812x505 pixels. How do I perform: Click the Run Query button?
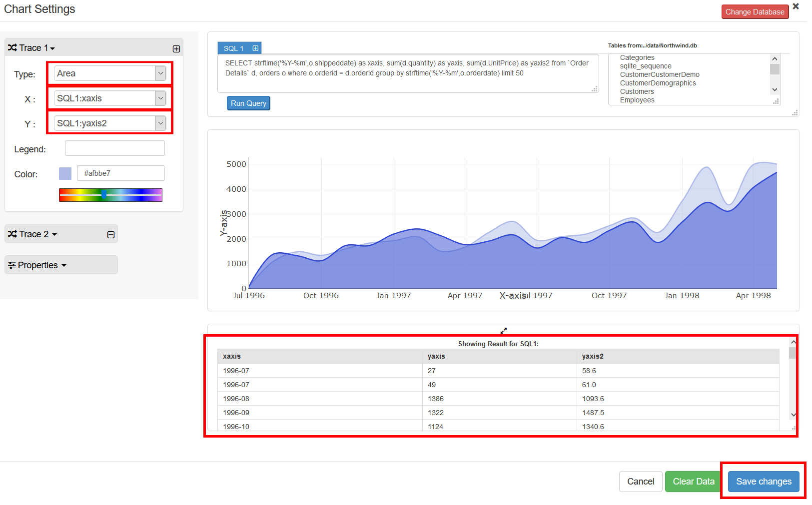click(x=248, y=103)
